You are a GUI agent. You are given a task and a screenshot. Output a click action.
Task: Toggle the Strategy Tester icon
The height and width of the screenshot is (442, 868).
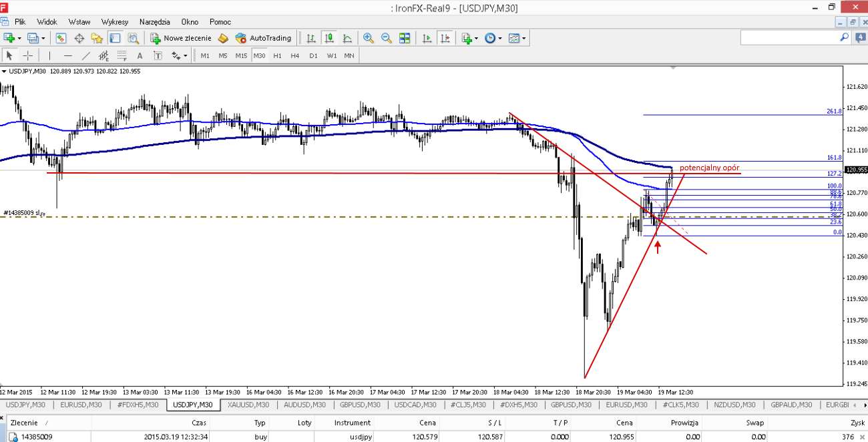click(x=133, y=38)
